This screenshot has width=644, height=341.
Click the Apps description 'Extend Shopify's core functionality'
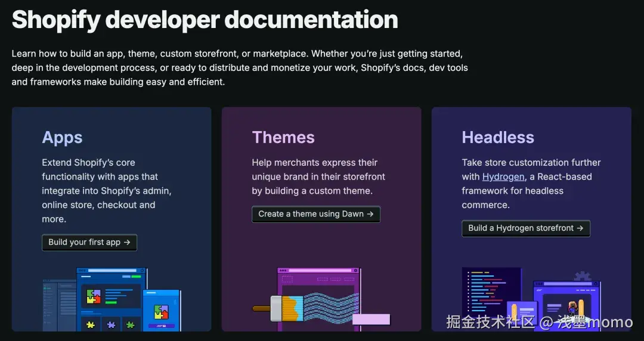coord(107,191)
